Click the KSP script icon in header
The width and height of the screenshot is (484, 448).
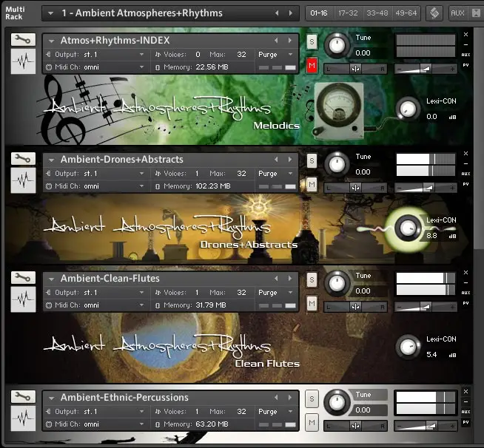click(434, 13)
